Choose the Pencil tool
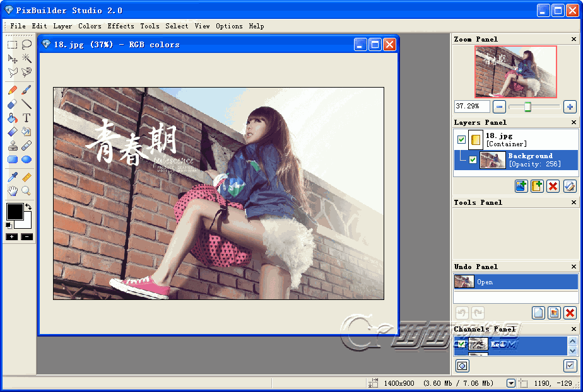 (x=12, y=90)
